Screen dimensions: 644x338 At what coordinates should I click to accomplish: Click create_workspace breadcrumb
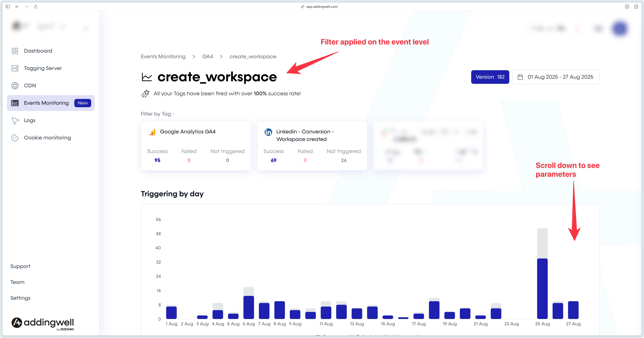(253, 57)
